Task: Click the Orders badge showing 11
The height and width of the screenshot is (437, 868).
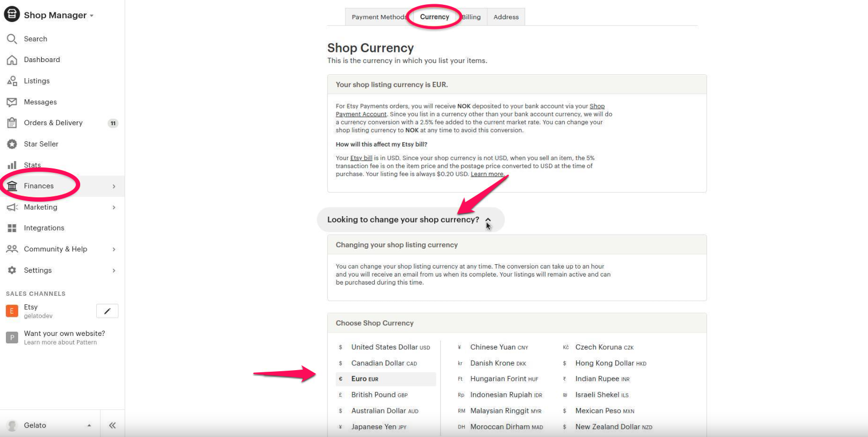Action: click(113, 123)
